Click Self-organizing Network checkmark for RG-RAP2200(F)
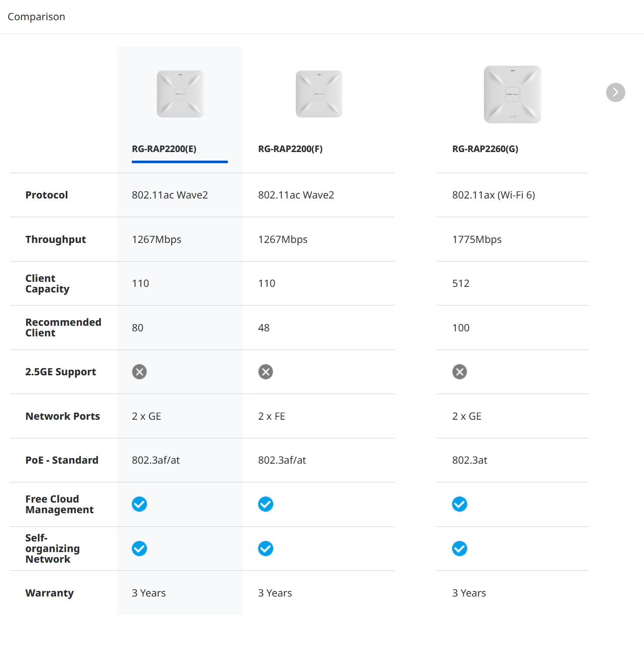 [266, 549]
